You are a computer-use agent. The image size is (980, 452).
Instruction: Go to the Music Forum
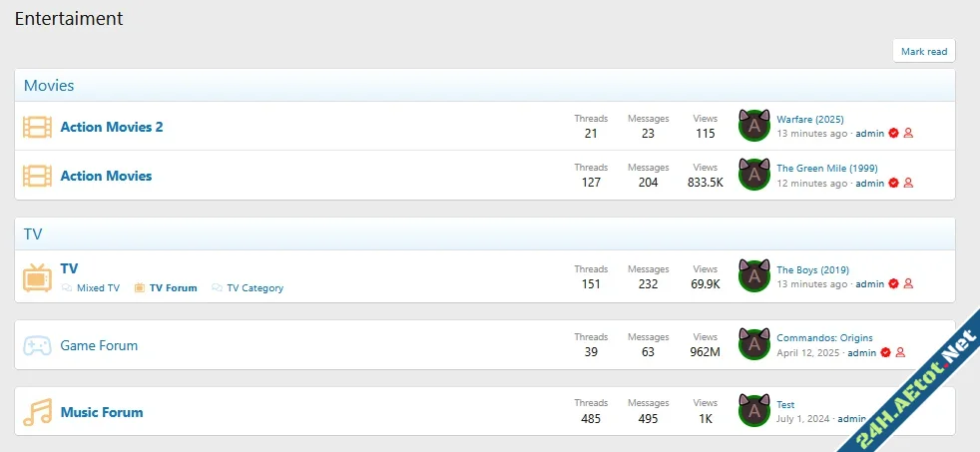click(x=102, y=412)
